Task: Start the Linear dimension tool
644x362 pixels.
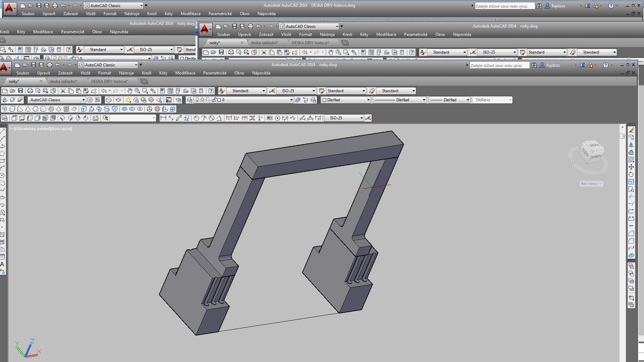Action: pos(163,118)
